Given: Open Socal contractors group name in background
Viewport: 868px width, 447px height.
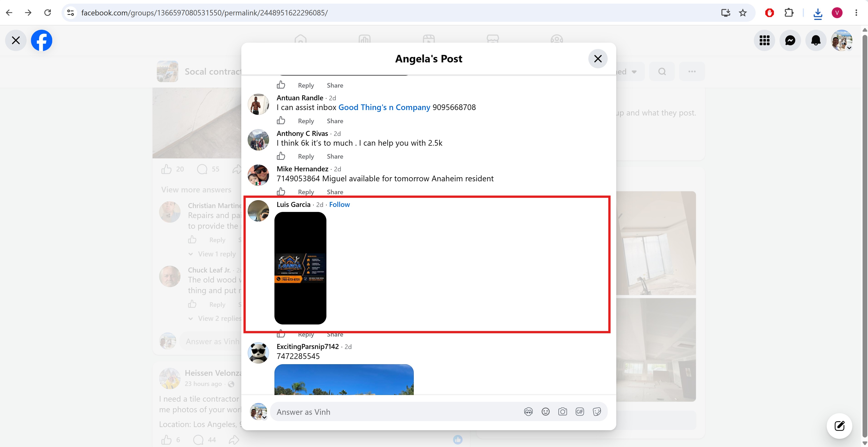Looking at the screenshot, I should click(x=213, y=71).
